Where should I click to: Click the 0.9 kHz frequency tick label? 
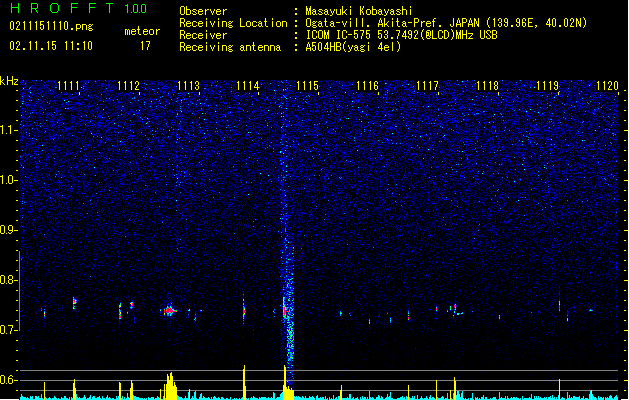[9, 230]
